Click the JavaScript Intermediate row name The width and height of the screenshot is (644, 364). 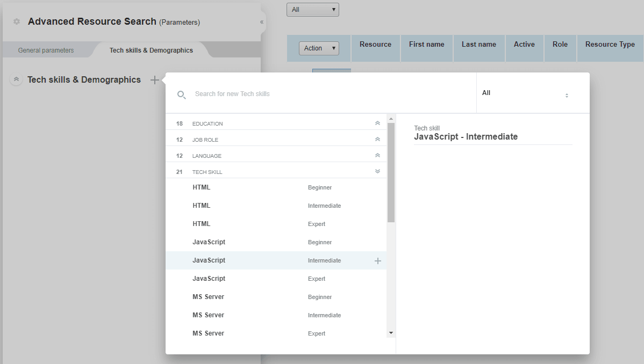click(x=209, y=260)
